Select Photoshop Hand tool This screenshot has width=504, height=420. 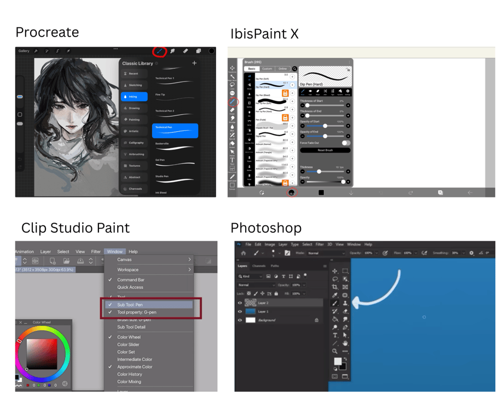[345, 343]
